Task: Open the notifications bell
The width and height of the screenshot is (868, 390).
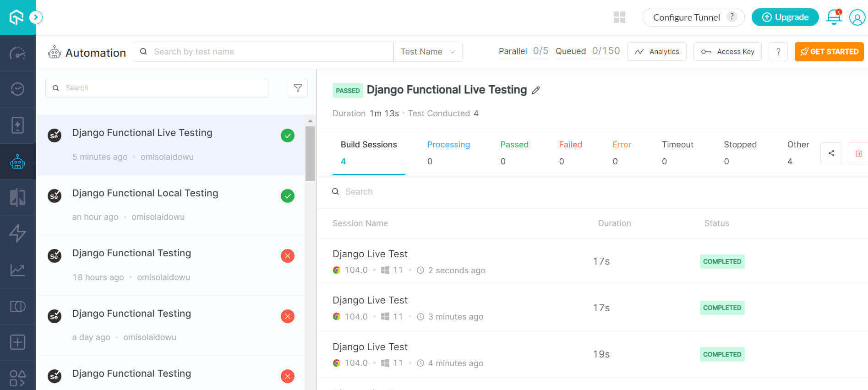Action: click(x=834, y=17)
